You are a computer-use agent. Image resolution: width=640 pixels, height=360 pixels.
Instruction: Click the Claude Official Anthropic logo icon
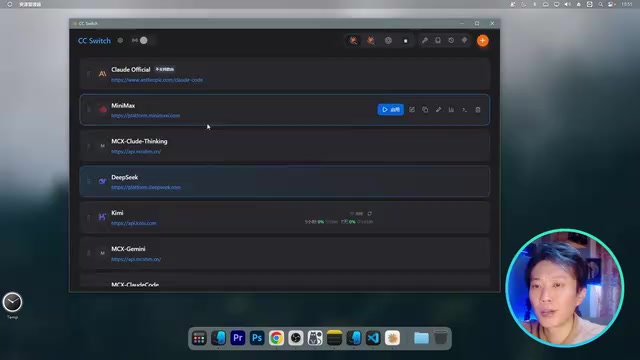[102, 74]
